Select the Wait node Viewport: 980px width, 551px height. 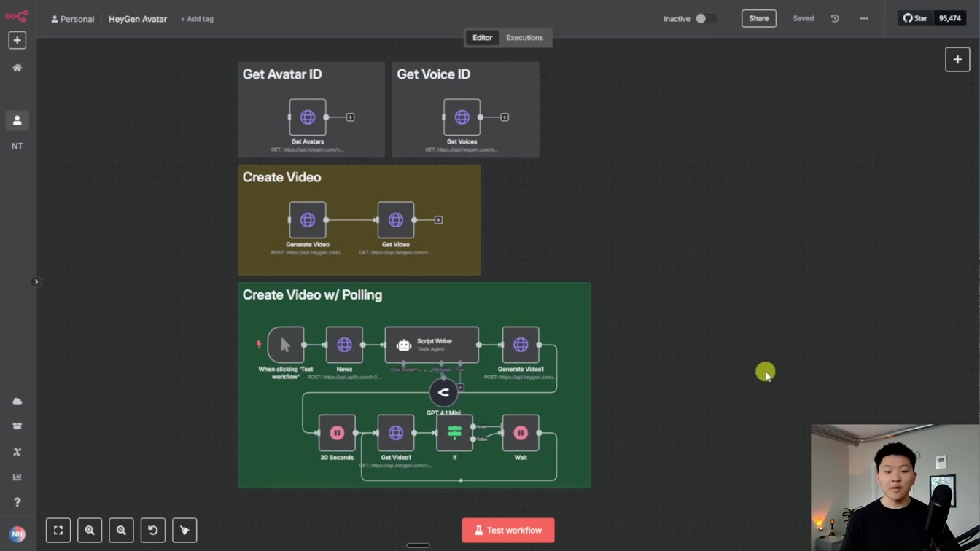[521, 433]
